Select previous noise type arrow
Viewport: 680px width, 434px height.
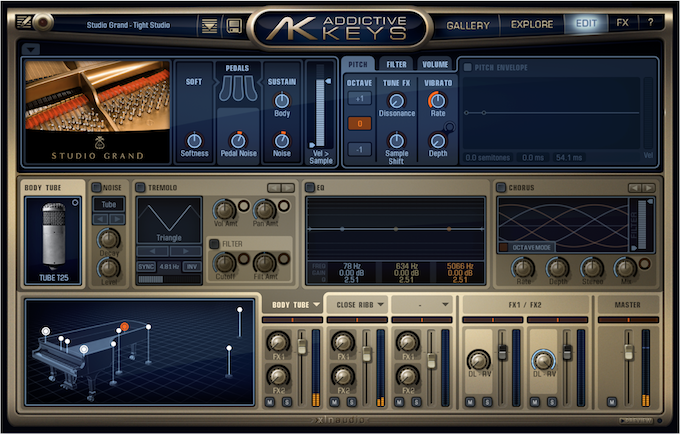101,219
